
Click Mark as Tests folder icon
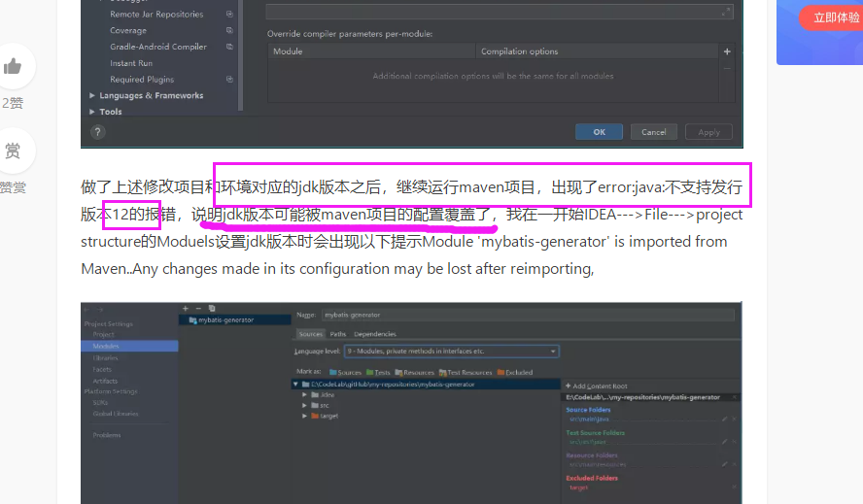click(x=370, y=373)
